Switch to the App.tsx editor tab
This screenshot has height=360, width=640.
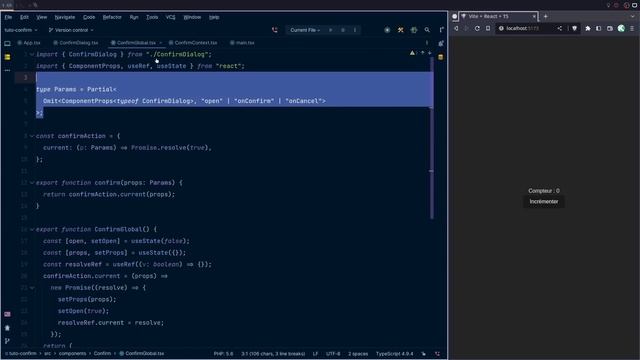pos(29,43)
